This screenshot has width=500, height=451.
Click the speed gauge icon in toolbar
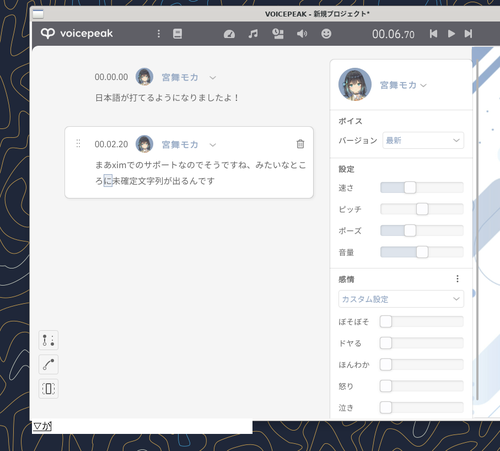click(x=229, y=34)
